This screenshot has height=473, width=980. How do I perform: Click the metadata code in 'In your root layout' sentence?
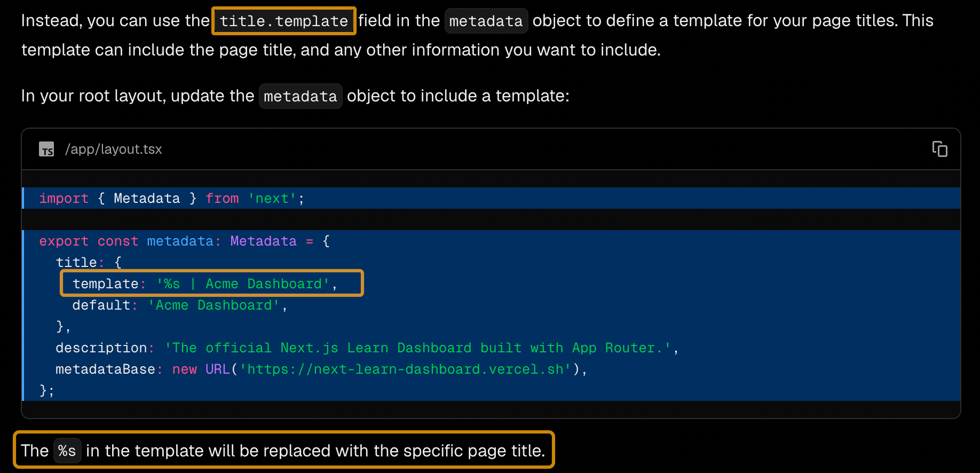(x=301, y=96)
